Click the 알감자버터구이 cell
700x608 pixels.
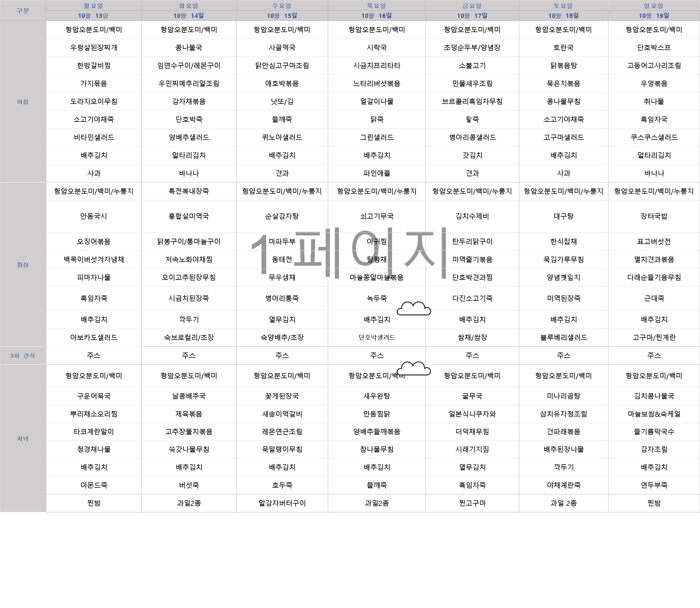[282, 503]
